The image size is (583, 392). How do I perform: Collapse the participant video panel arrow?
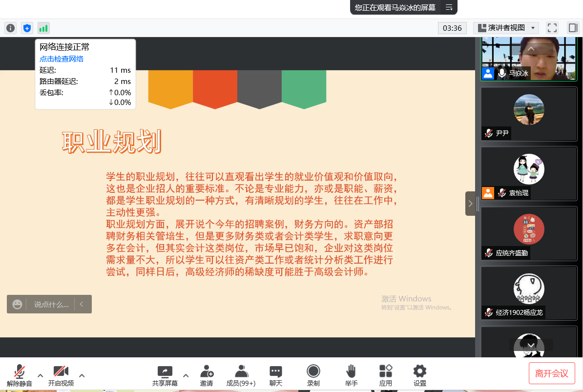[x=470, y=204]
